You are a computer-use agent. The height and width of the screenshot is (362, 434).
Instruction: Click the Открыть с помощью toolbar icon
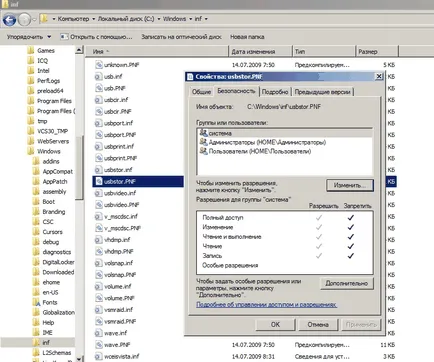(64, 37)
